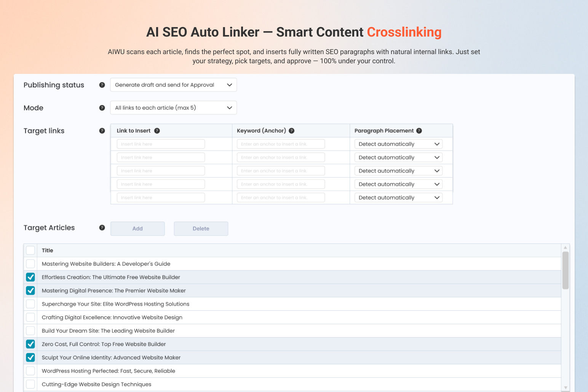
Task: Open the Publishing status dropdown
Action: (x=173, y=85)
